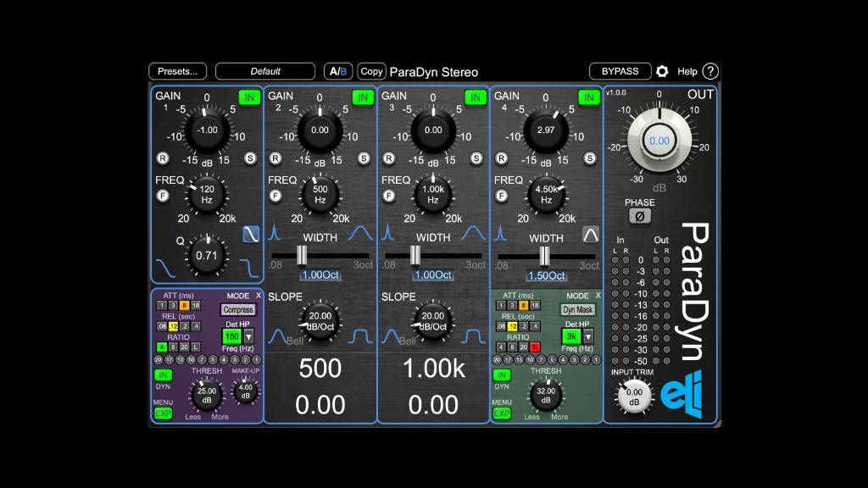Click band 2 R reset button

275,158
